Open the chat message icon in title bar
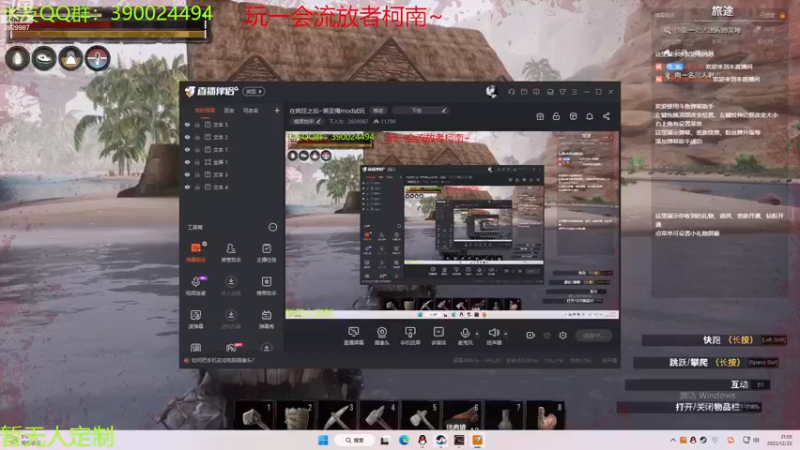 click(x=536, y=92)
